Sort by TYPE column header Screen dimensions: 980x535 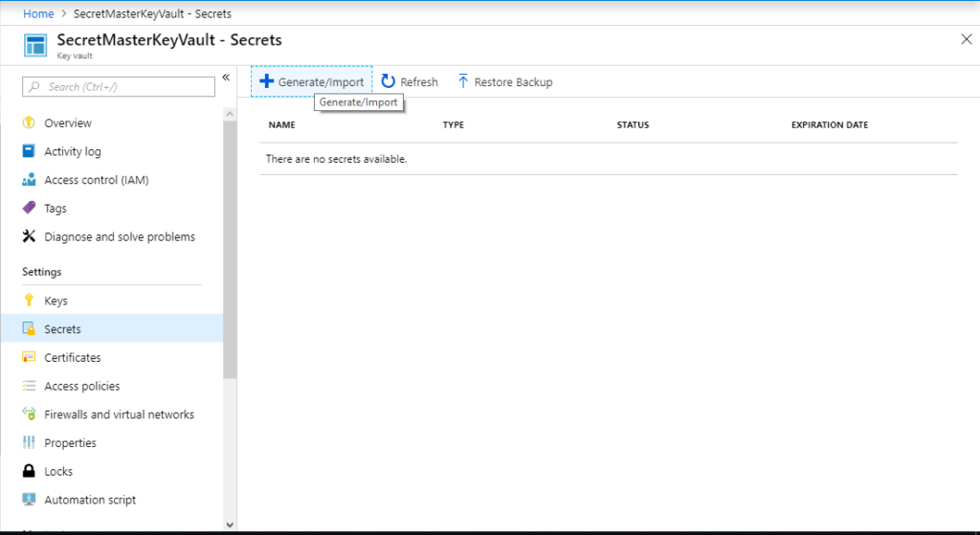pos(453,125)
